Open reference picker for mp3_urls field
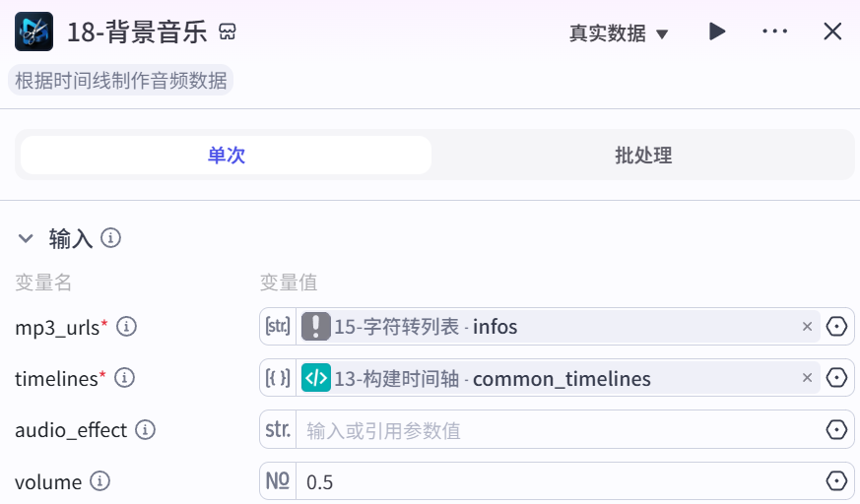The image size is (860, 504). pyautogui.click(x=836, y=327)
